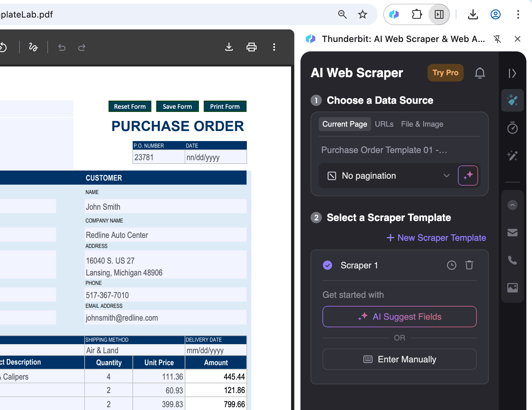
Task: Click the Redline Auto Center company field
Action: (x=165, y=235)
